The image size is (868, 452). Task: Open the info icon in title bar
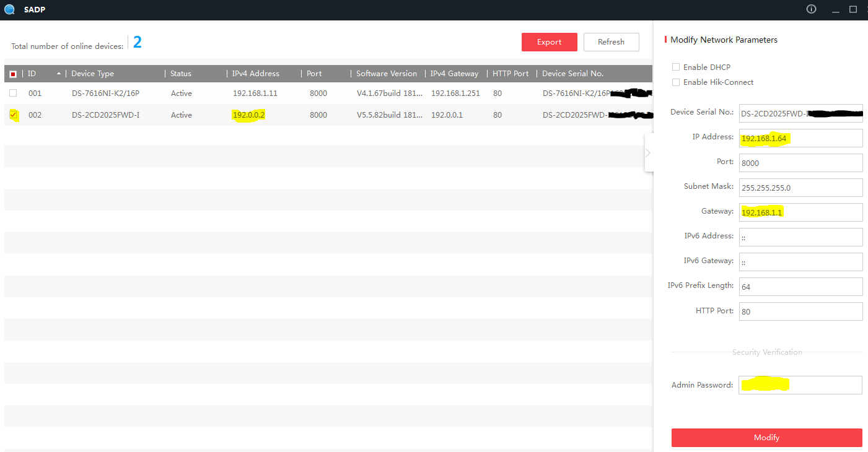coord(811,9)
